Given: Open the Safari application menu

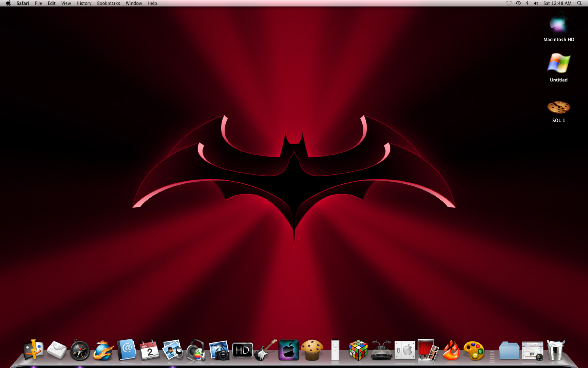Looking at the screenshot, I should 23,3.
